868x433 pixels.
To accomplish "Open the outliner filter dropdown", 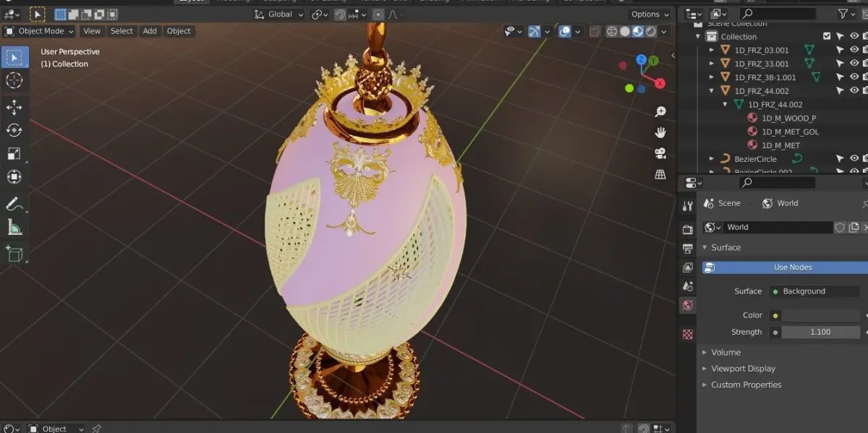I will pos(846,14).
